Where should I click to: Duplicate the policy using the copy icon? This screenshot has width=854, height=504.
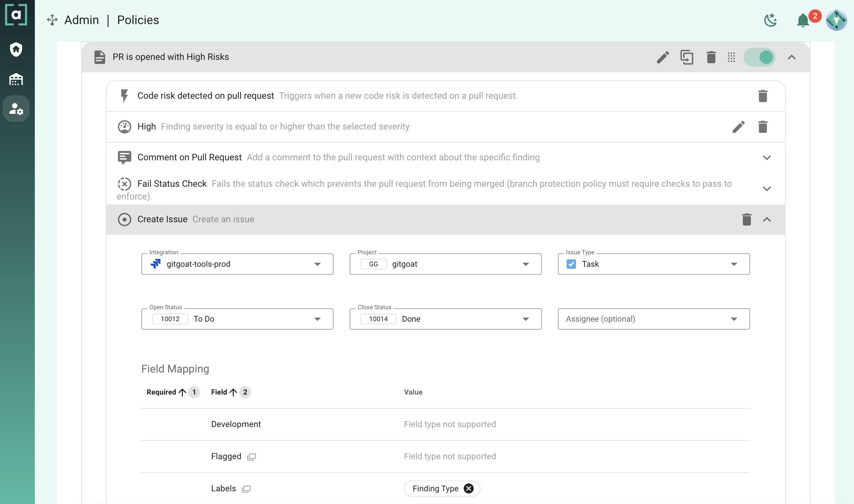pos(687,57)
